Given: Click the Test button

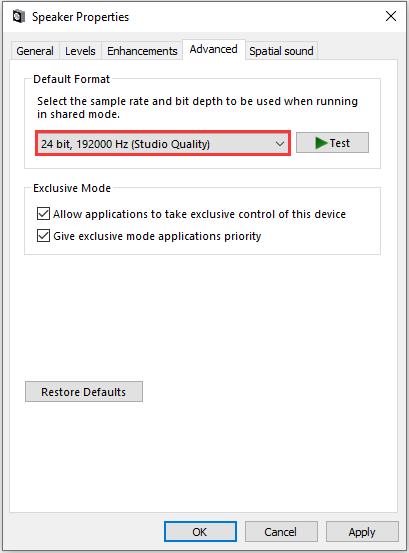Looking at the screenshot, I should click(x=332, y=142).
